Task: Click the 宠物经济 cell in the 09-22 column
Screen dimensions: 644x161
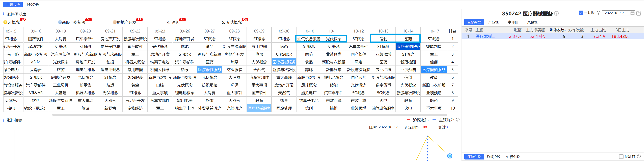Action: click(x=135, y=108)
